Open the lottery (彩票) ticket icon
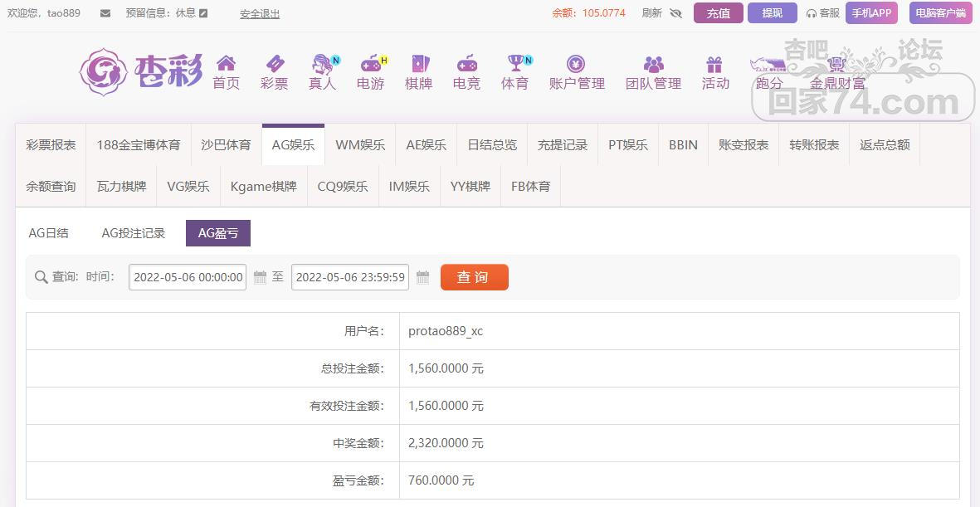Image resolution: width=980 pixels, height=507 pixels. (x=274, y=64)
